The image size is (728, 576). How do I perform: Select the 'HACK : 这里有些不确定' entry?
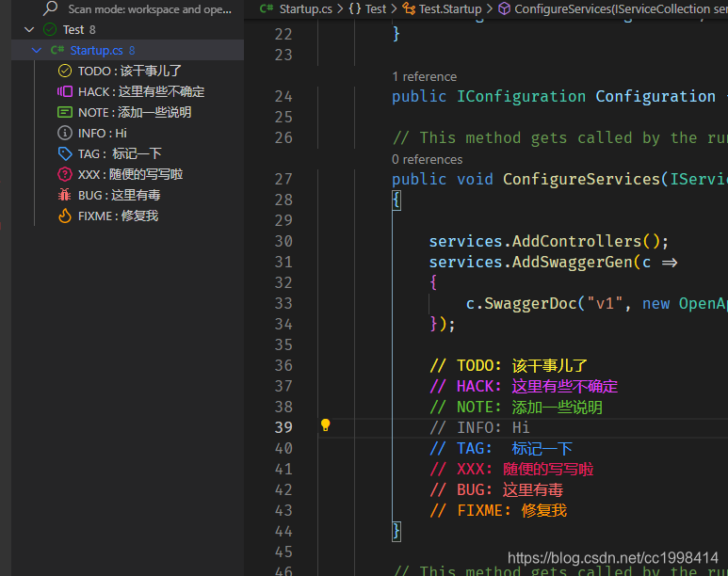click(141, 91)
